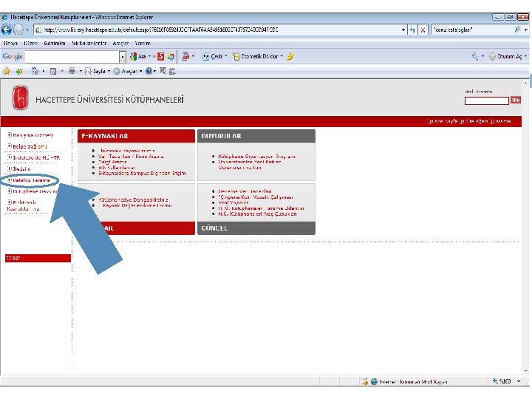Click Kütüphane Oryantasyon Programı link
Image resolution: width=532 pixels, height=399 pixels.
256,157
